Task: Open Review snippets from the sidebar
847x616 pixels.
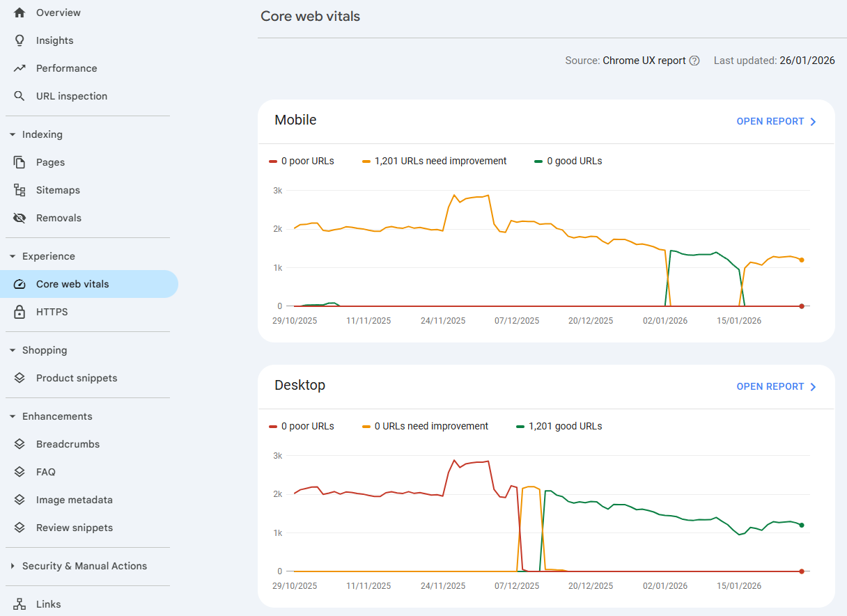Action: tap(74, 528)
